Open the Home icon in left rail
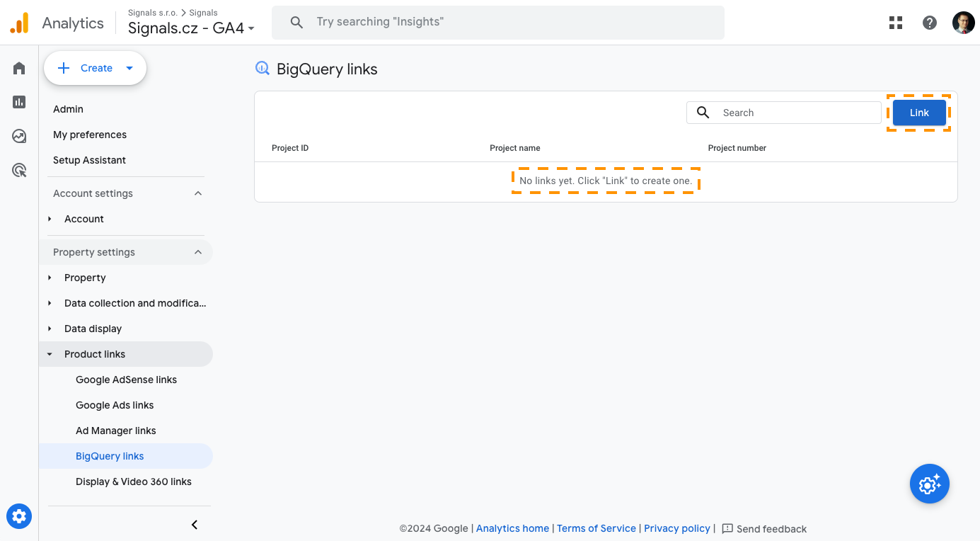 pos(19,68)
